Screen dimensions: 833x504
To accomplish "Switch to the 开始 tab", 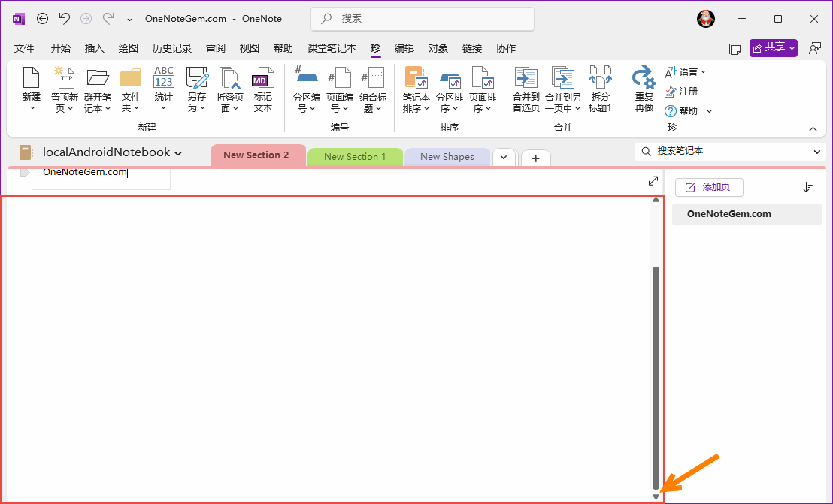I will point(61,48).
